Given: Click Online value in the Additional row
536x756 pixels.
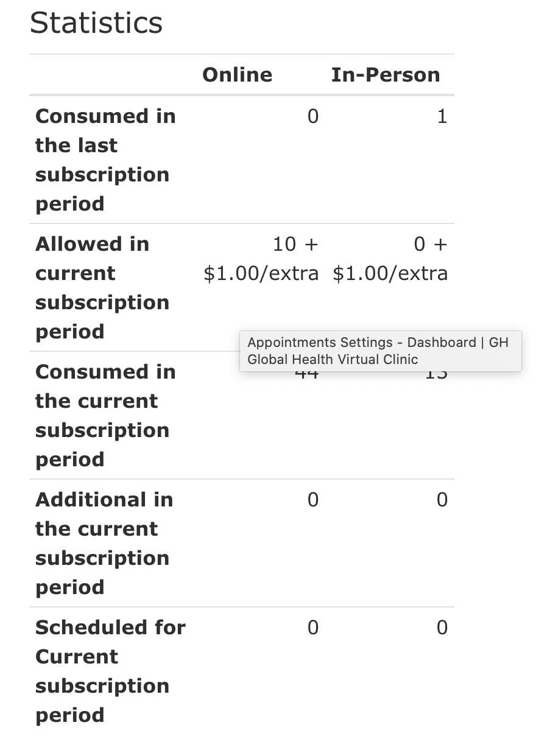Looking at the screenshot, I should [x=312, y=500].
